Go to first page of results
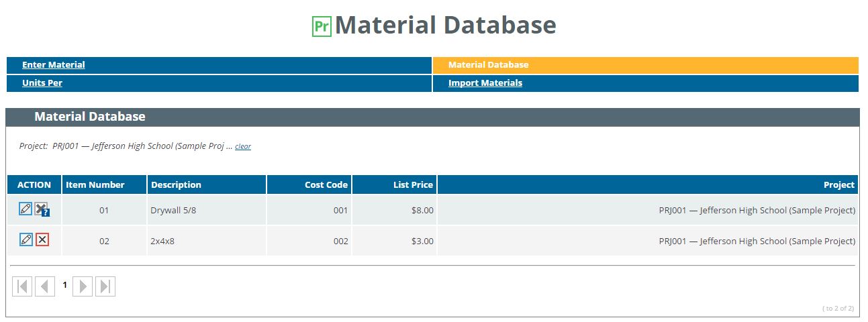 [22, 286]
